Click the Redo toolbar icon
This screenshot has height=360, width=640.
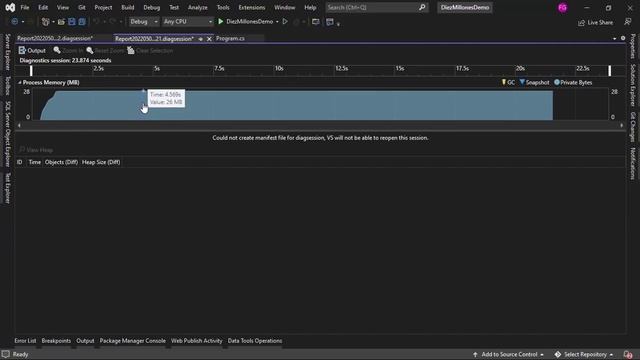(x=113, y=22)
